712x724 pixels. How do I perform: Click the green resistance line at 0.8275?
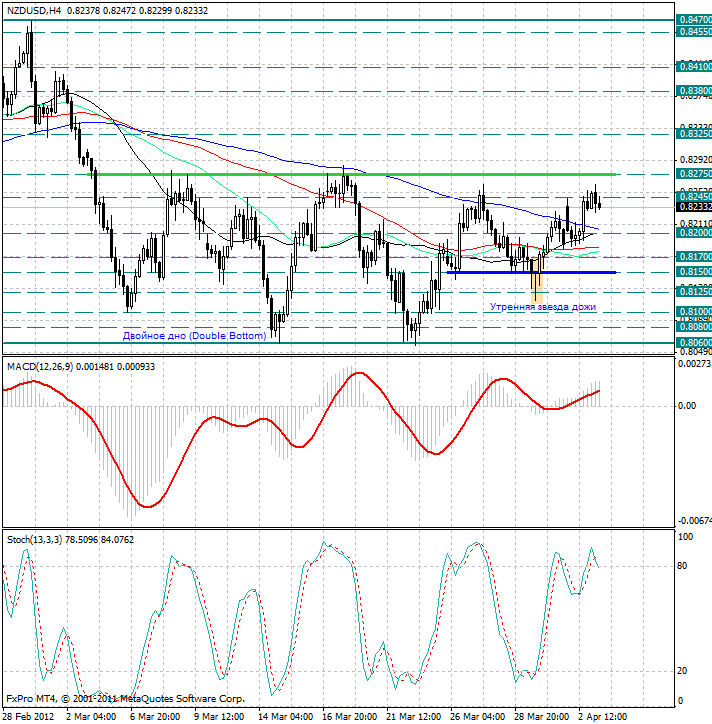(x=352, y=175)
